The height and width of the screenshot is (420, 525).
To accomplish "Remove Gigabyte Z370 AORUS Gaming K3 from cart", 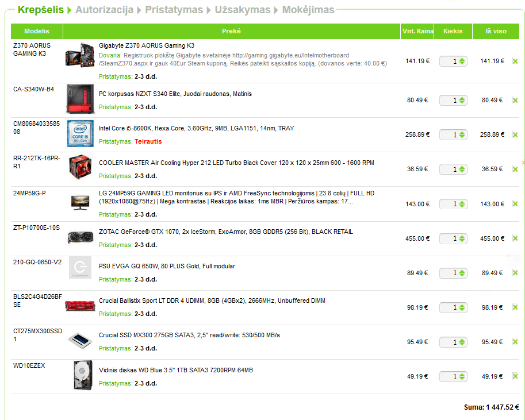I will (515, 61).
